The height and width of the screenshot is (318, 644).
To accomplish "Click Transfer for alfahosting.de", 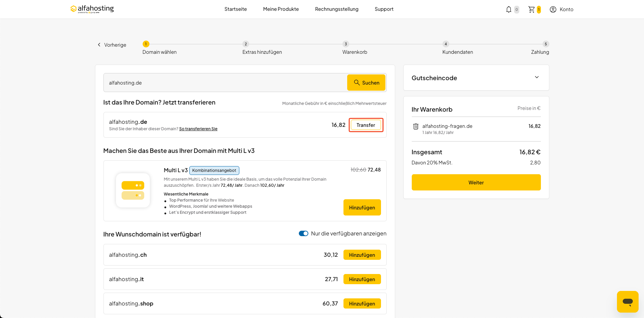I will 366,125.
